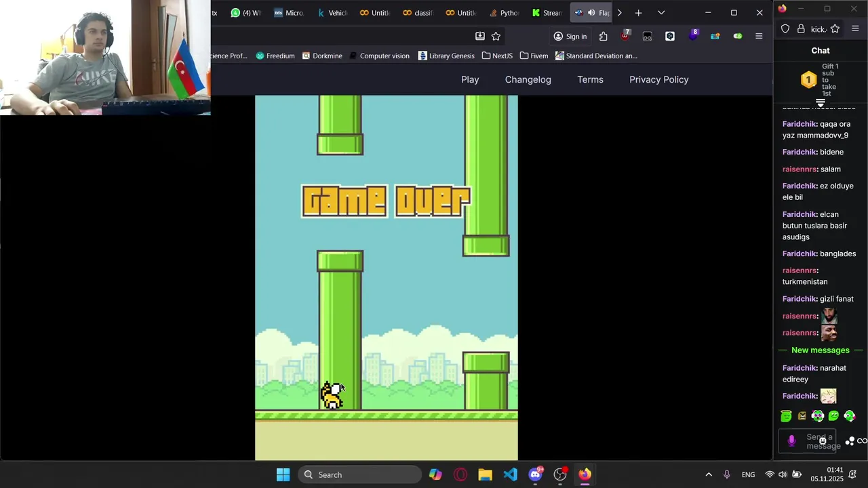The image size is (868, 488).
Task: Open the Fivem bookmarks folder
Action: coord(534,56)
